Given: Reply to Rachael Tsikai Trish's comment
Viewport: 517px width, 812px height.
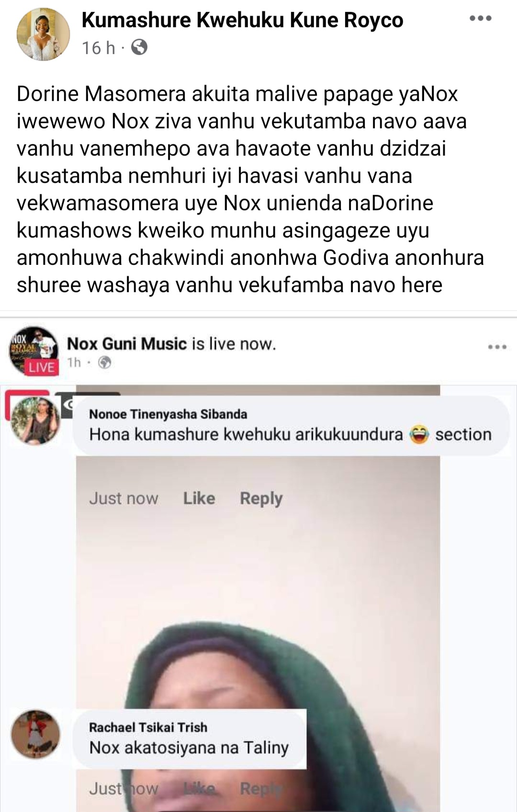Looking at the screenshot, I should tap(261, 788).
